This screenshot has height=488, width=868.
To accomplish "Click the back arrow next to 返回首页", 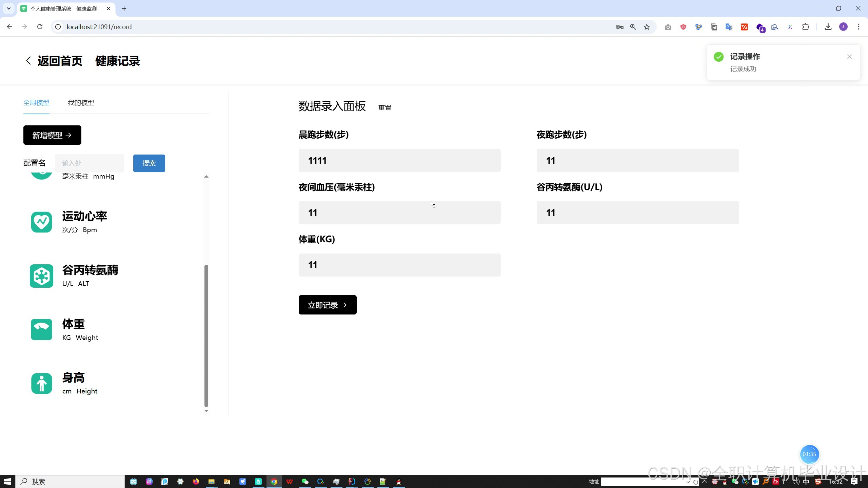I will click(x=28, y=61).
